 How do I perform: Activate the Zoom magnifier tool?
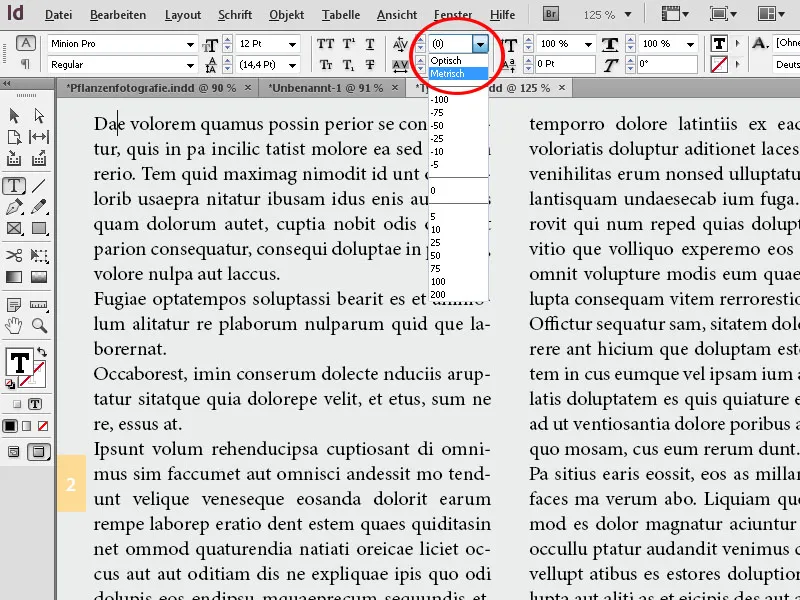coord(39,326)
